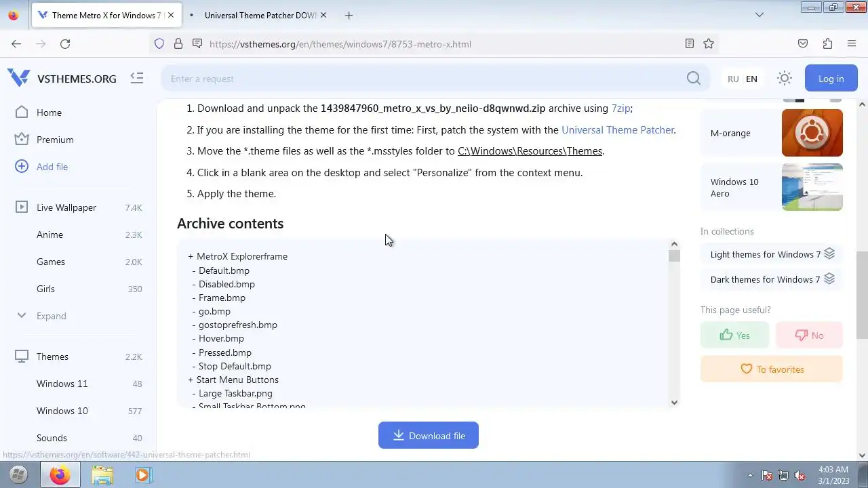Image resolution: width=868 pixels, height=488 pixels.
Task: Open list all tabs dropdown
Action: (759, 15)
